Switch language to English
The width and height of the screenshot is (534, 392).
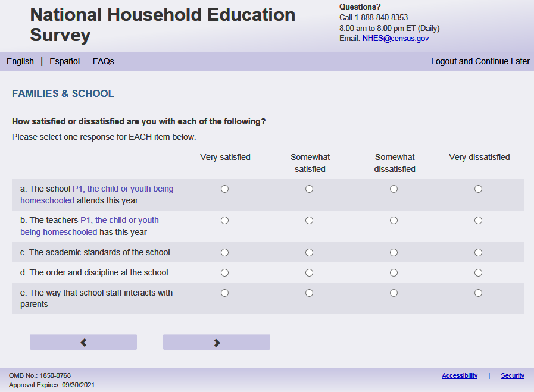pos(20,61)
